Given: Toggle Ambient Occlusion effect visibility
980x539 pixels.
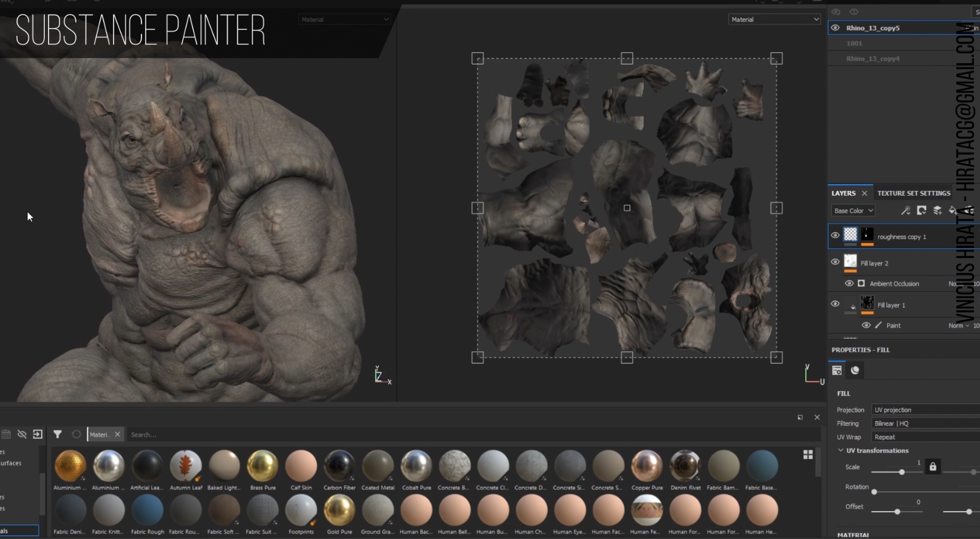Looking at the screenshot, I should click(849, 283).
